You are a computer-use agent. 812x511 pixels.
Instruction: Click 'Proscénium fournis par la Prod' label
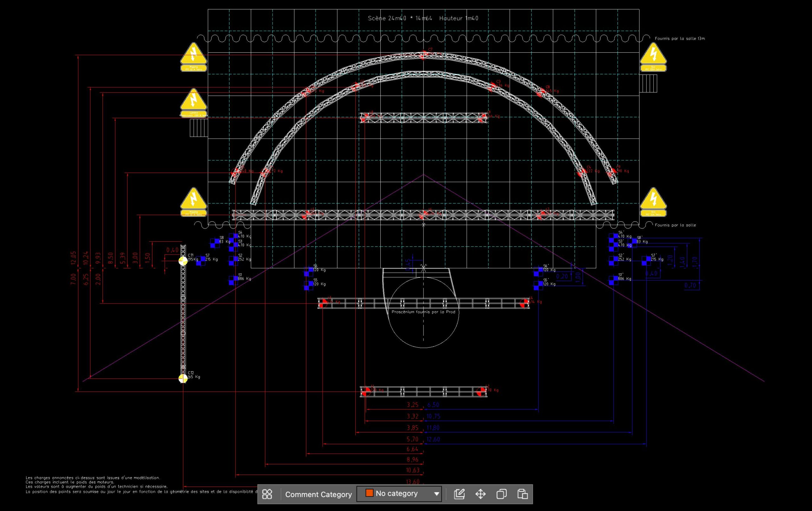point(423,312)
